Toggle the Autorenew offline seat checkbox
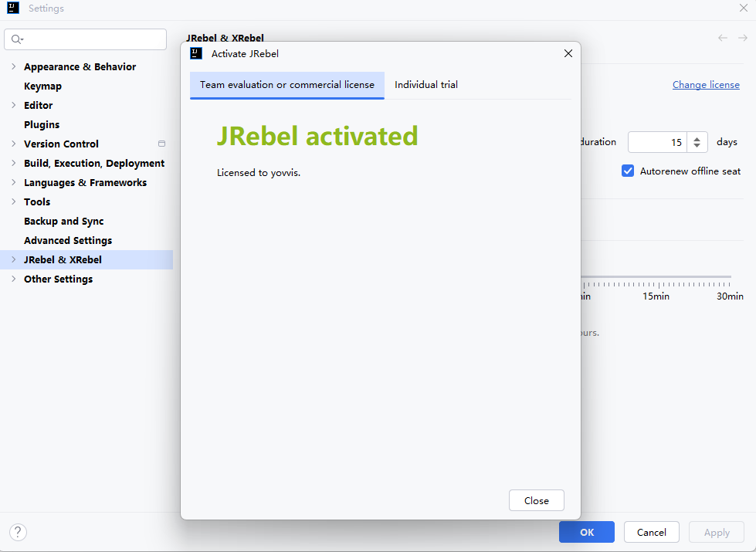 pyautogui.click(x=628, y=171)
